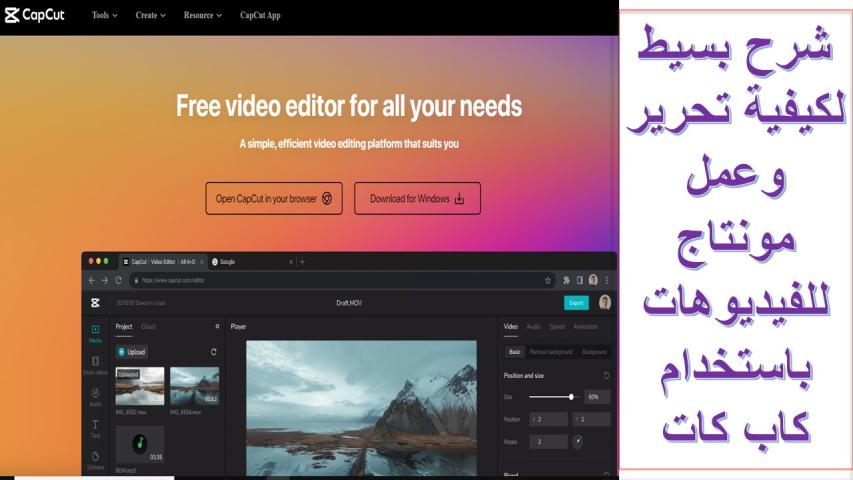Click the Position X input field
This screenshot has width=853, height=480.
[x=548, y=420]
